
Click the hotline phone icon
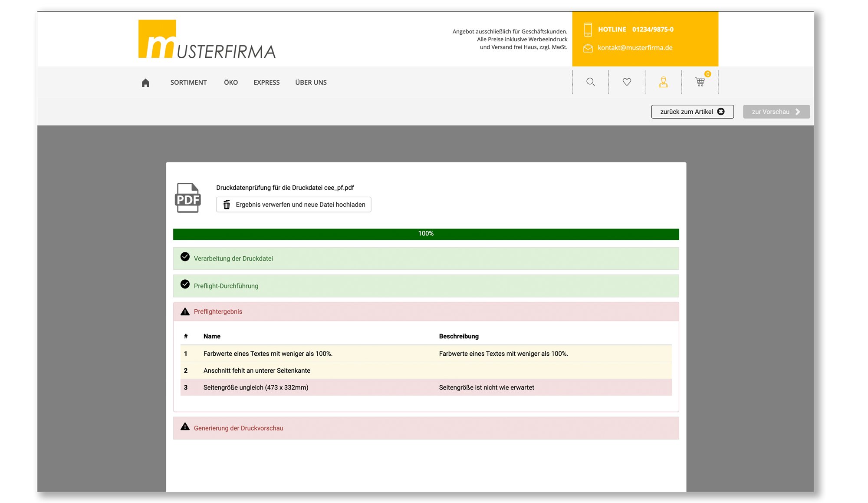pyautogui.click(x=588, y=30)
